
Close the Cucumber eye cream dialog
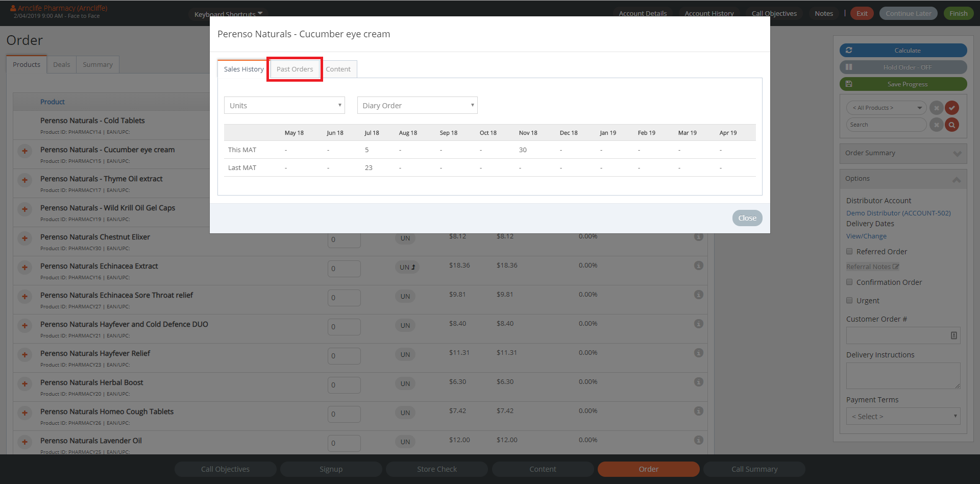point(747,218)
